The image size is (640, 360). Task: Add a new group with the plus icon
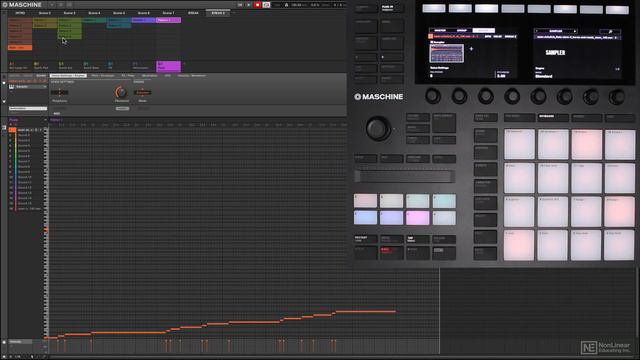pyautogui.click(x=184, y=64)
